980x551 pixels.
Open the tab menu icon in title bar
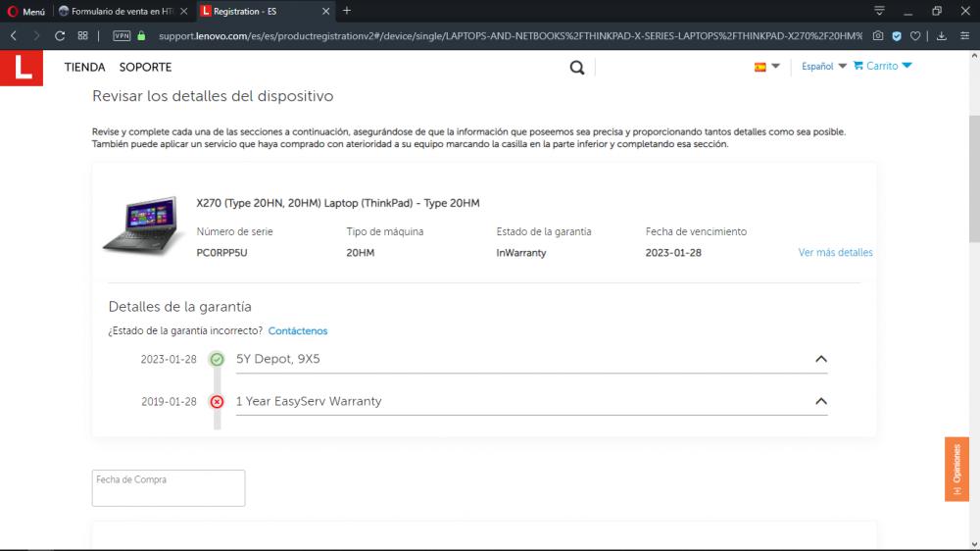coord(879,11)
